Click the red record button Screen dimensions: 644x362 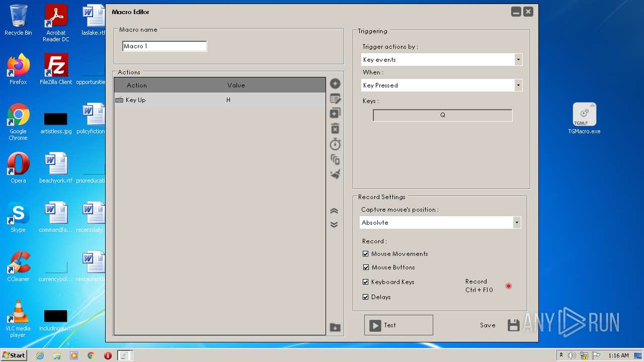(x=509, y=286)
